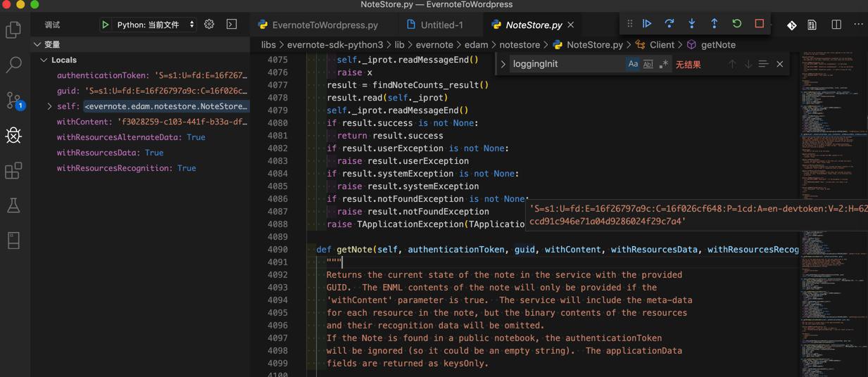Step out of the function
The image size is (868, 377).
tap(715, 24)
